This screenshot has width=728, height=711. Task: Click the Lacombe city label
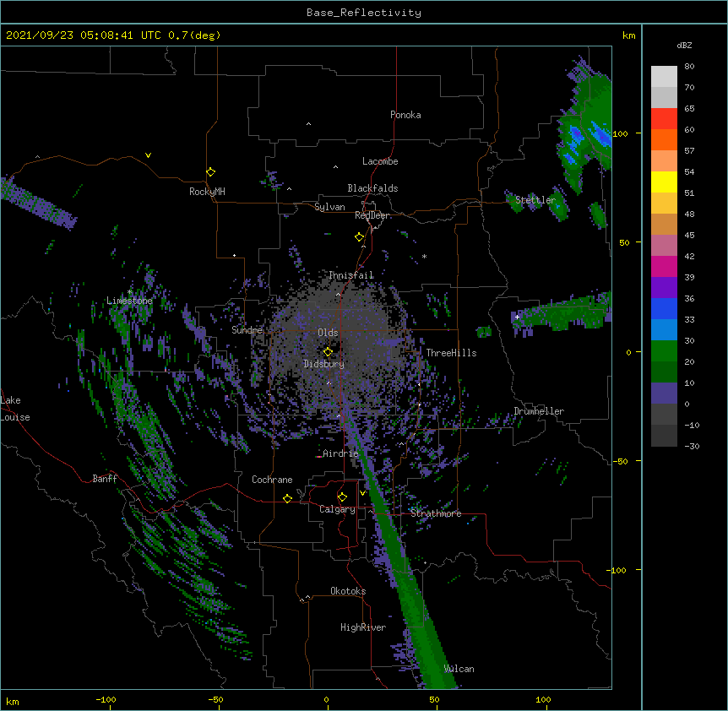coord(380,161)
